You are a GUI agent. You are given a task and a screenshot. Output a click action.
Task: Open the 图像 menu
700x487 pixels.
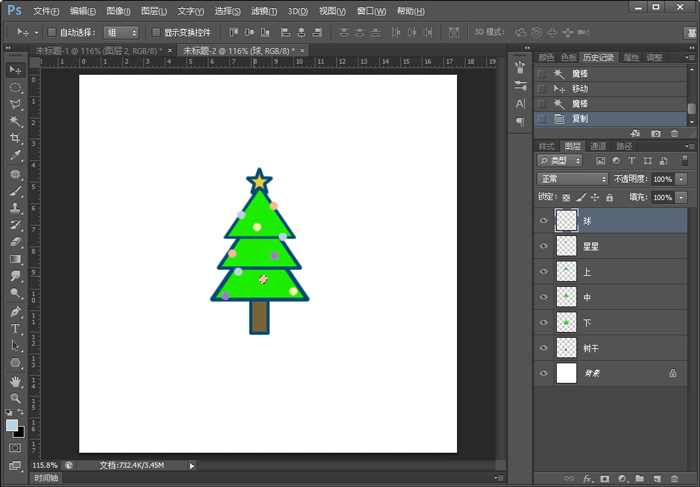pos(118,11)
